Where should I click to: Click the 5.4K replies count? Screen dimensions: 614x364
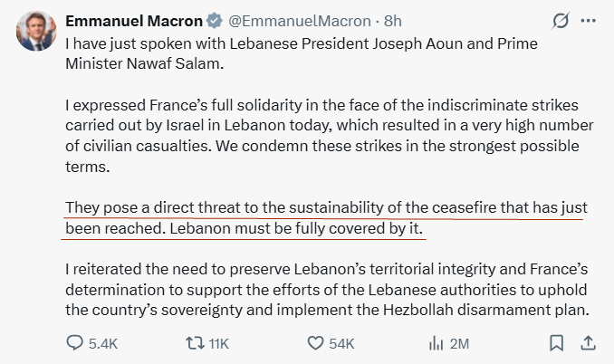coord(101,342)
